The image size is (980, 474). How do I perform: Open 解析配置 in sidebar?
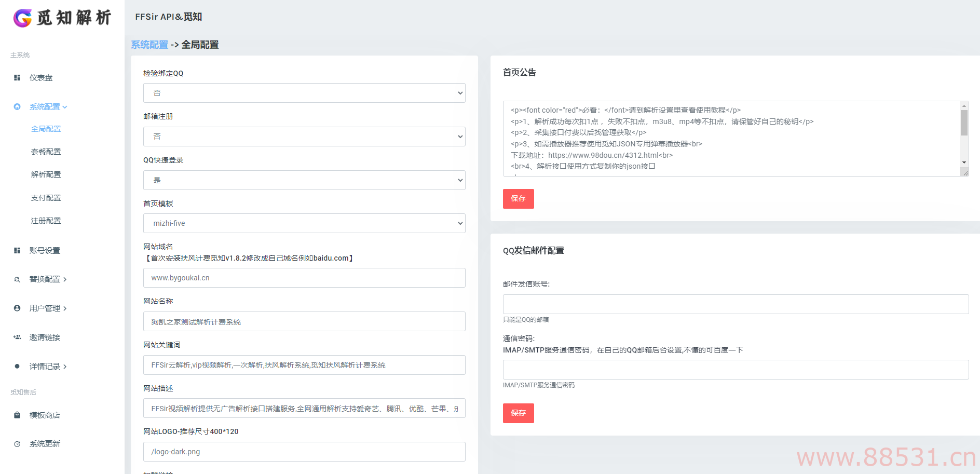pyautogui.click(x=46, y=174)
